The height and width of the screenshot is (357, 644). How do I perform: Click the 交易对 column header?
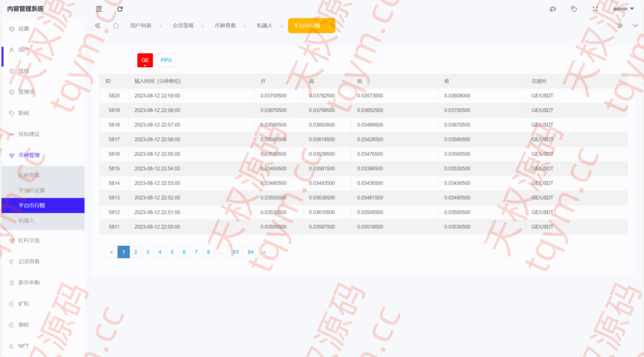point(539,81)
